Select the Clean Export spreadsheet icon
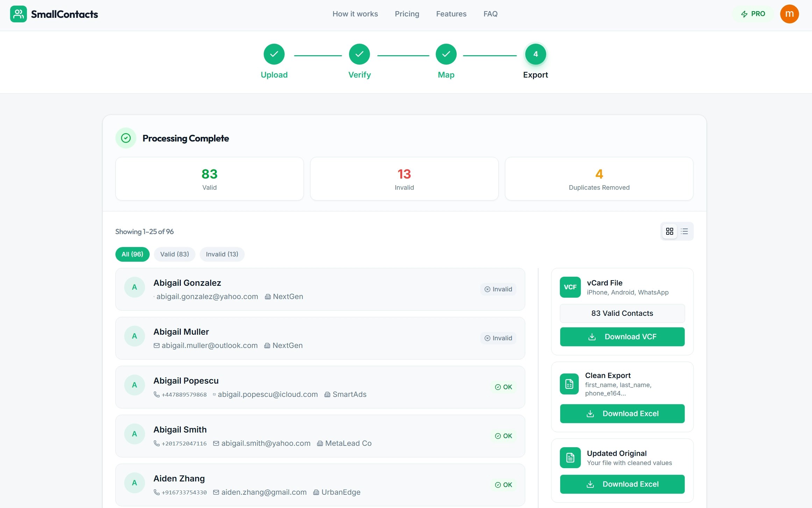The height and width of the screenshot is (508, 812). (569, 384)
